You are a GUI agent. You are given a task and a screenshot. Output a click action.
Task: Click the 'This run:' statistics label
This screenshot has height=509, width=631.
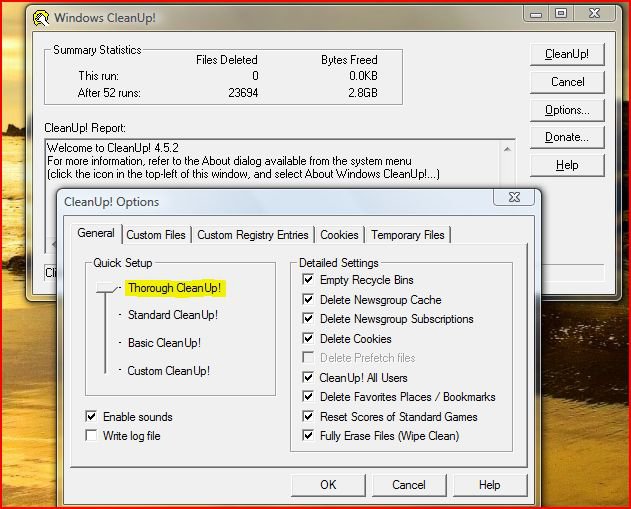(99, 76)
